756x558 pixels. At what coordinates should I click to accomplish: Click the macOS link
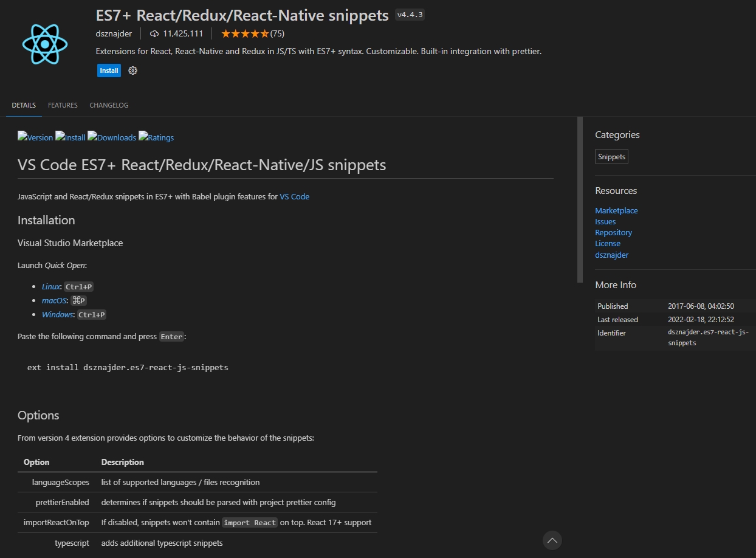click(54, 300)
